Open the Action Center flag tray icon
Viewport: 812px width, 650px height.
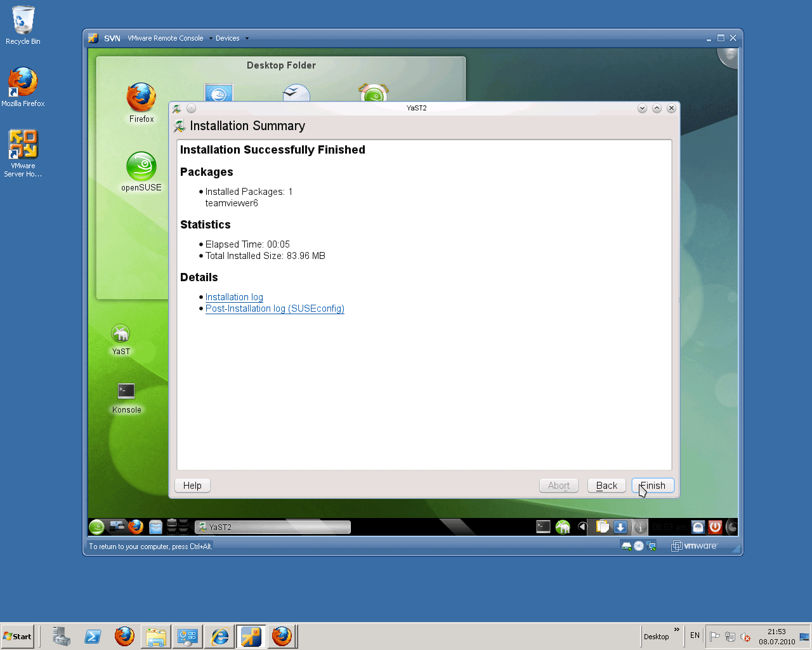(715, 637)
